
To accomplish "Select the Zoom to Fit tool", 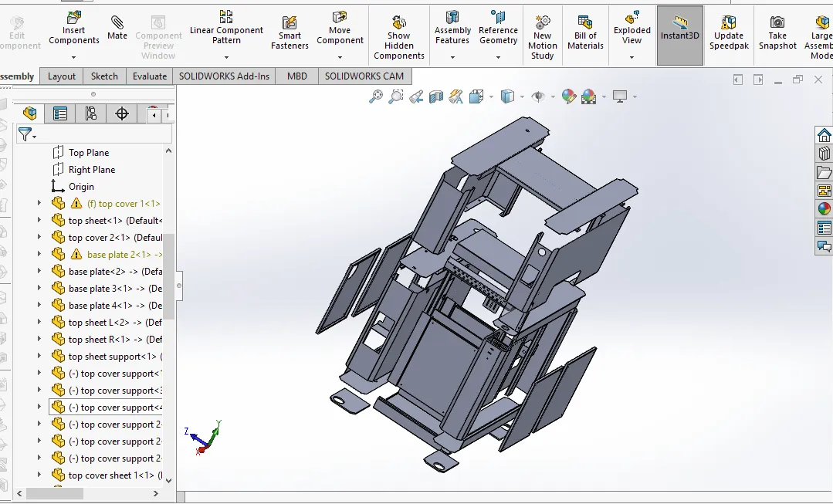I will 378,96.
